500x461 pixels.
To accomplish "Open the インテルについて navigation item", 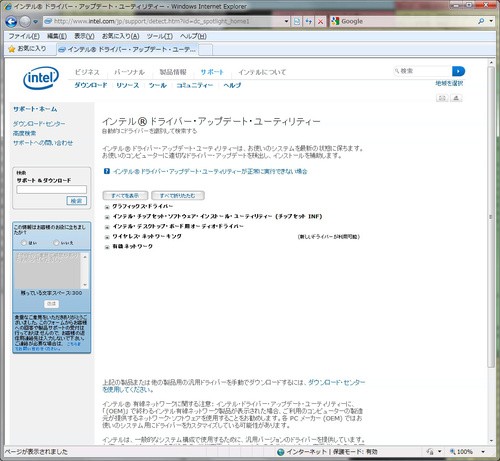I will click(262, 72).
